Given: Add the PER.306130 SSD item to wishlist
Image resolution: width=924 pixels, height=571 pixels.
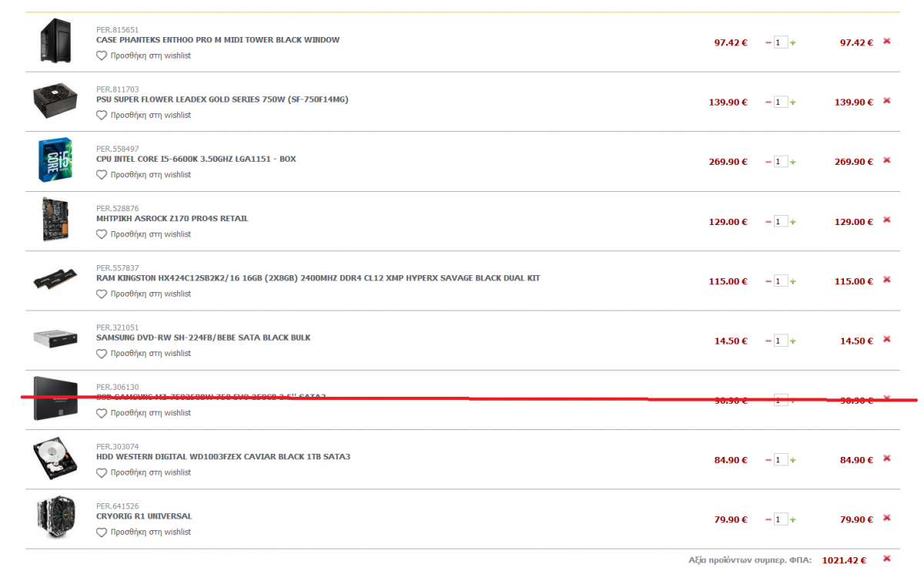Looking at the screenshot, I should tap(144, 413).
